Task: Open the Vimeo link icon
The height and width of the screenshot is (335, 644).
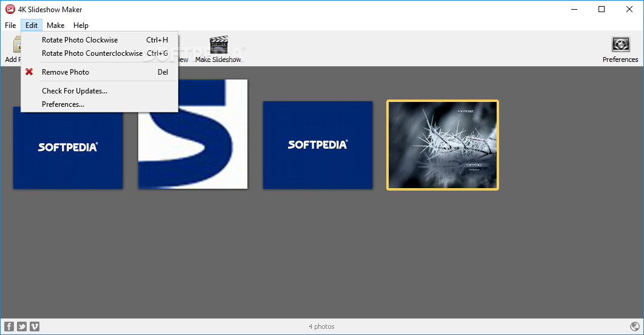Action: [35, 327]
